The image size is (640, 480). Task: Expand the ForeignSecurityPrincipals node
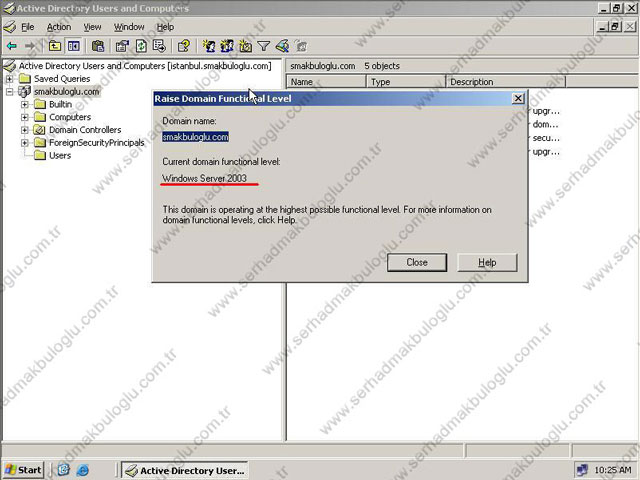(24, 143)
